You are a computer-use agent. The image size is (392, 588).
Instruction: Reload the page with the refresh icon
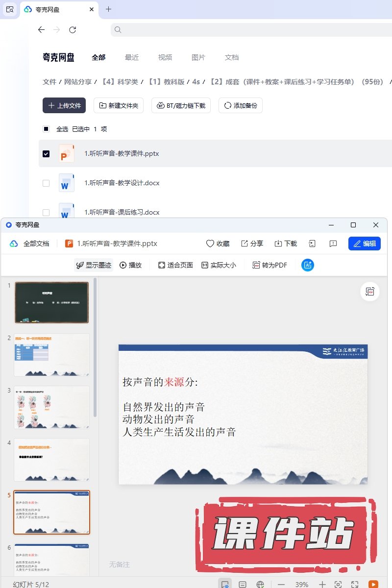click(x=73, y=30)
